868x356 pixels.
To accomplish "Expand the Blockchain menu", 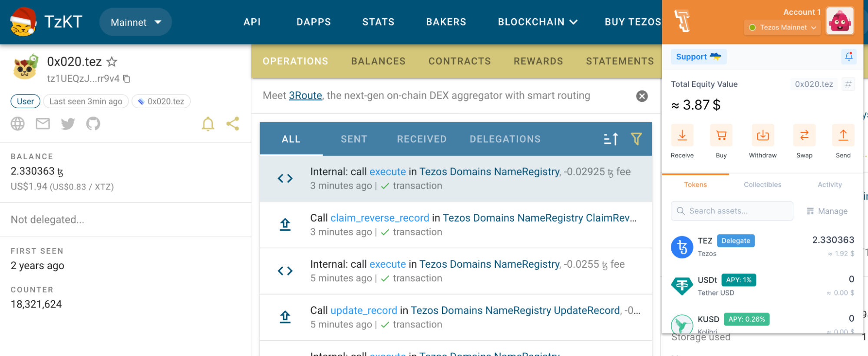I will click(538, 22).
